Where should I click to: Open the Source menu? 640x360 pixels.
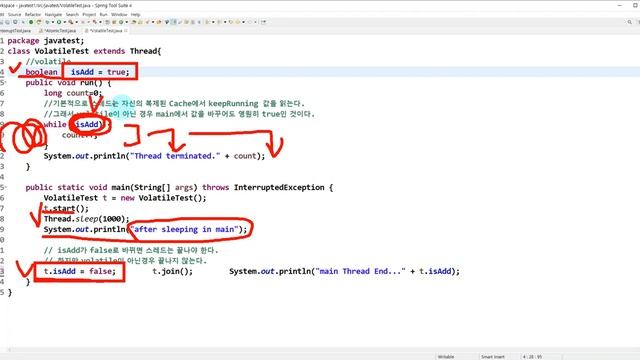coord(14,14)
